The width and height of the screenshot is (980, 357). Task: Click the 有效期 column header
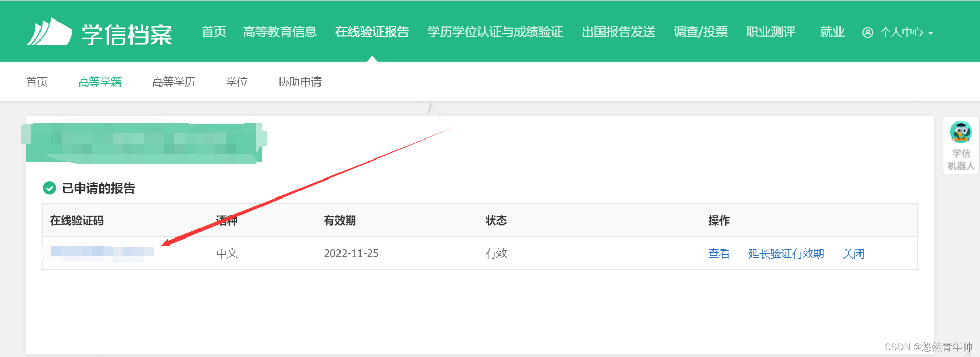tap(340, 221)
